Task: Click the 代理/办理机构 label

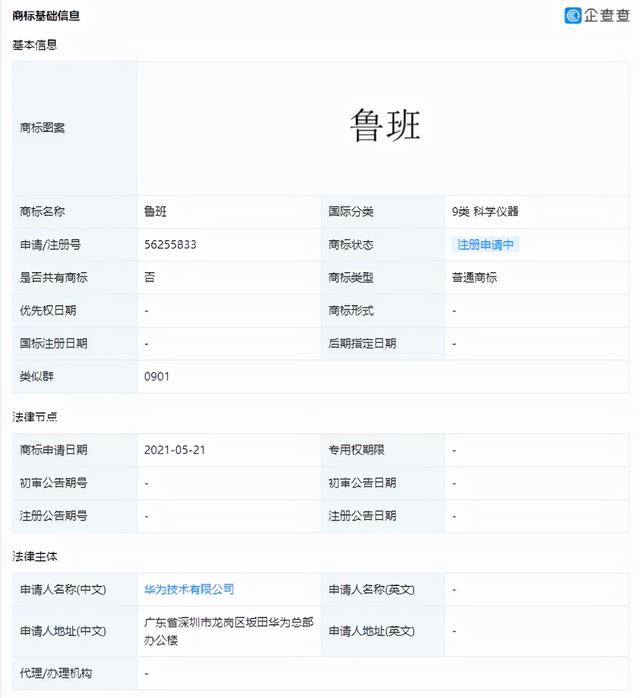Action: [x=56, y=673]
